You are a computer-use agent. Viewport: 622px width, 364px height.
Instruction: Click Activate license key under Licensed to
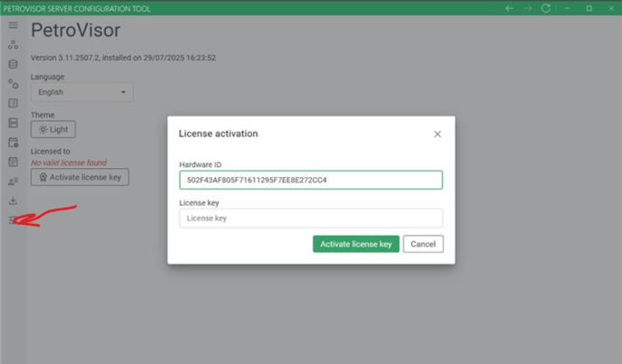(80, 177)
